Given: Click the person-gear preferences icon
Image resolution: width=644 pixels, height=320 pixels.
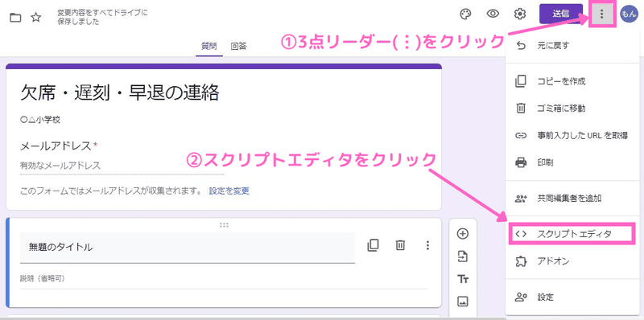Looking at the screenshot, I should tap(521, 297).
